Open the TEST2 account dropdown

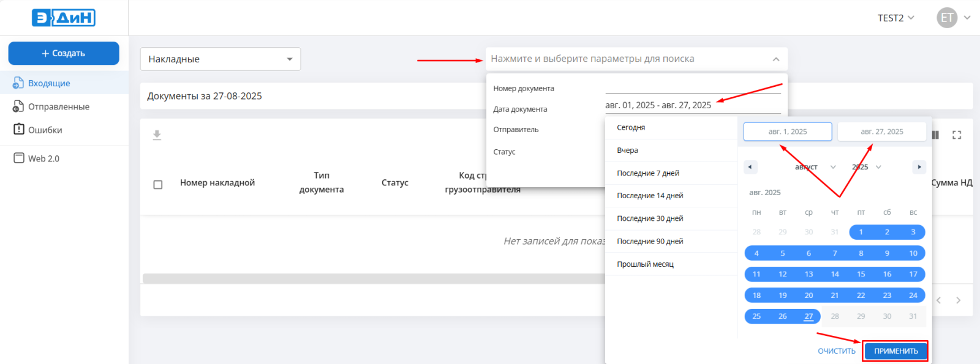[895, 18]
